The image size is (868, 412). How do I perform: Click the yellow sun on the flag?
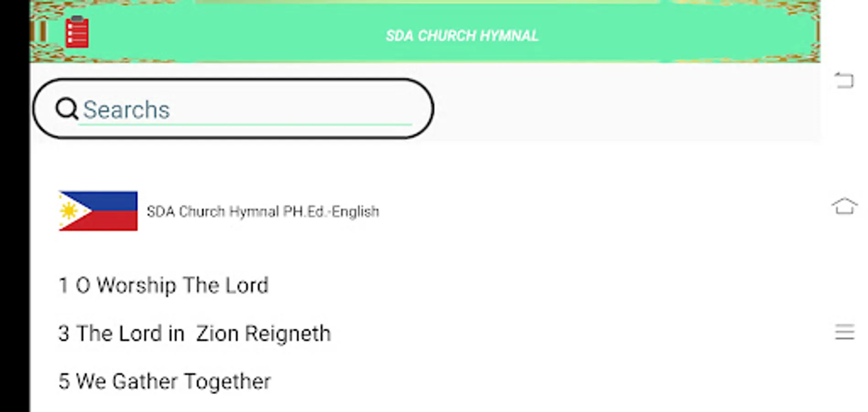tap(69, 211)
